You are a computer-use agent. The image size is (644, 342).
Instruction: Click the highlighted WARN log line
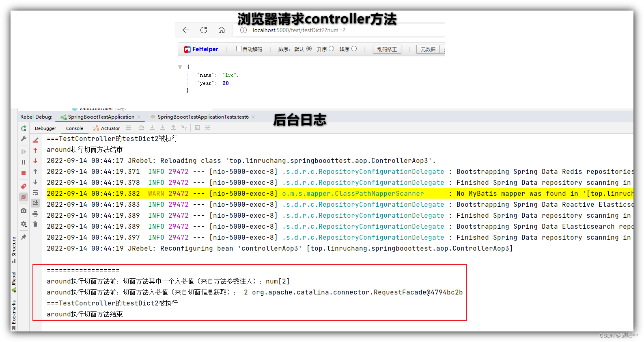340,194
